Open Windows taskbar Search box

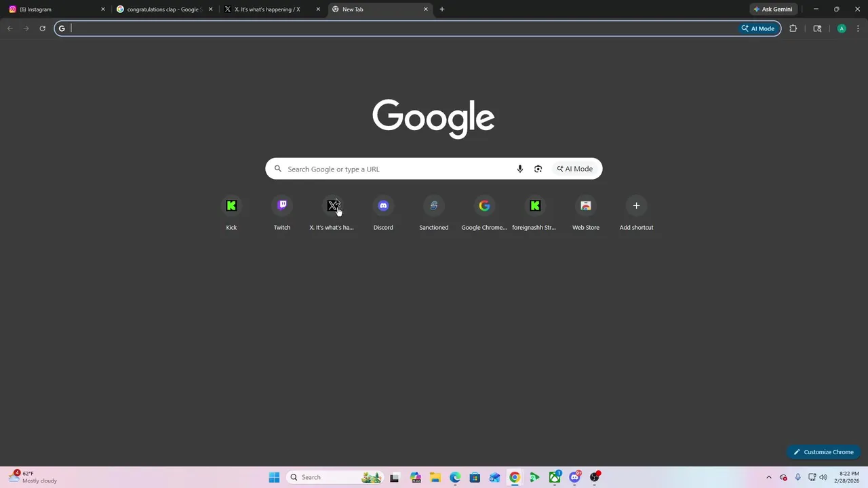pyautogui.click(x=334, y=477)
